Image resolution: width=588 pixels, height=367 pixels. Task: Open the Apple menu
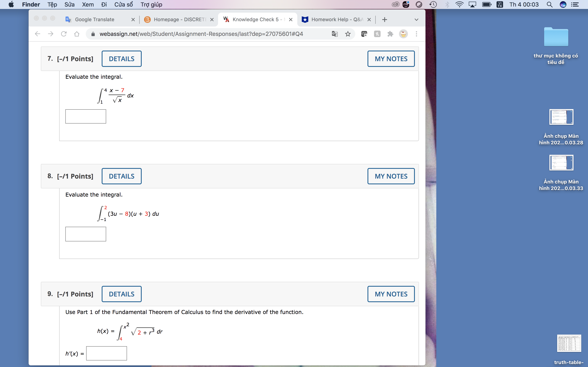[x=11, y=4]
